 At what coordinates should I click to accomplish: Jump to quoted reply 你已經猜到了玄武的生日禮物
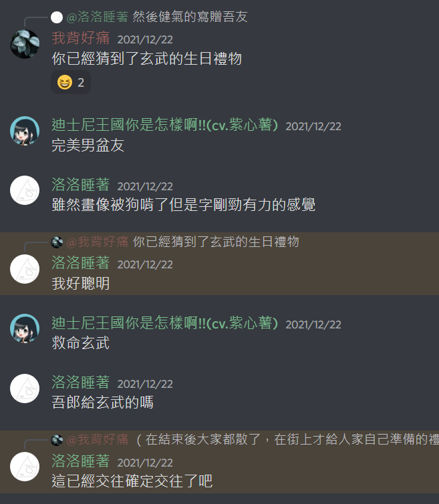click(x=216, y=242)
